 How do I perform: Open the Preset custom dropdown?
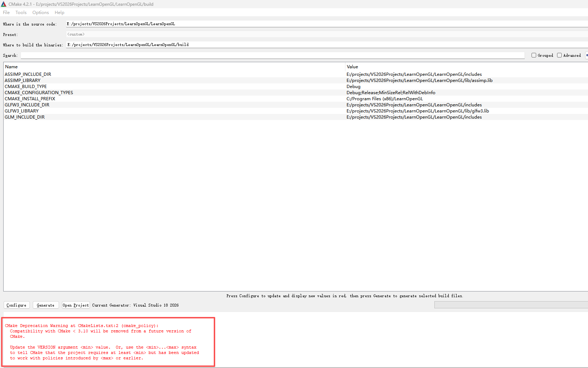pos(327,34)
